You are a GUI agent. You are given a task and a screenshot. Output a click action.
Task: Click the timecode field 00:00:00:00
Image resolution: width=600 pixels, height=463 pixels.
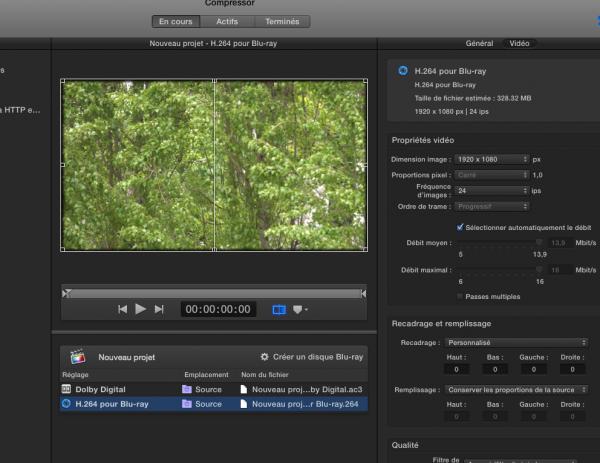tap(218, 309)
